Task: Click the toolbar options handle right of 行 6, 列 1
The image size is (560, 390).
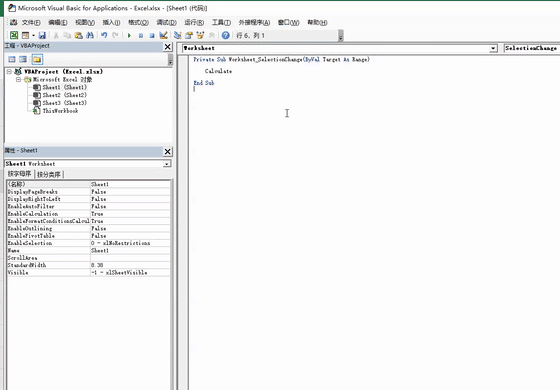Action: 340,36
